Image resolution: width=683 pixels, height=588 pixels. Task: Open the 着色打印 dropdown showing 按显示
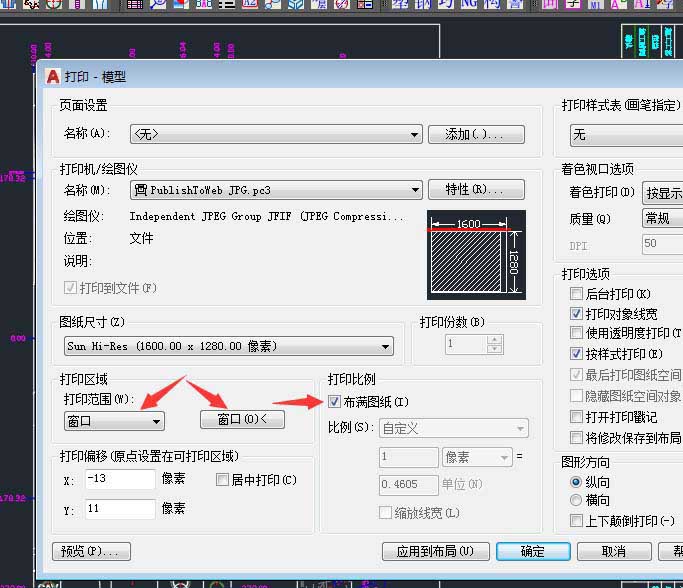tap(663, 193)
